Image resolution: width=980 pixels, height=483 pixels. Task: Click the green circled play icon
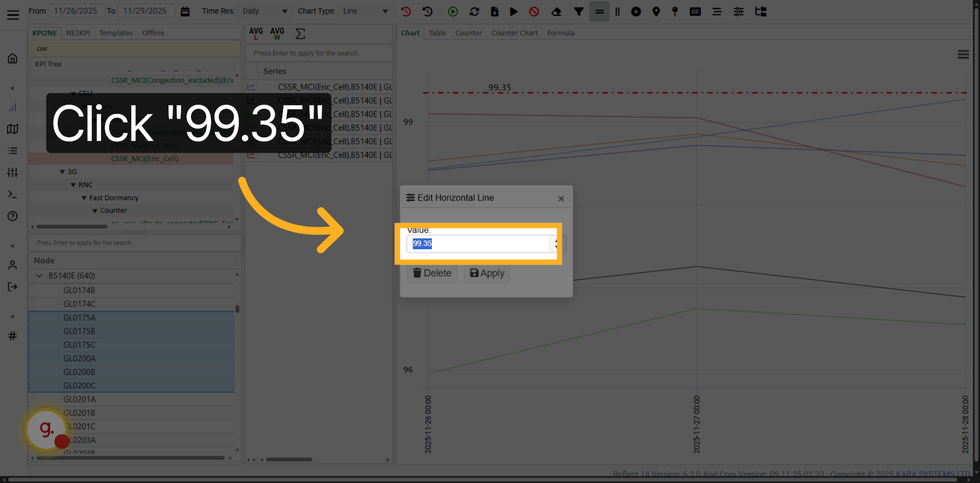453,11
